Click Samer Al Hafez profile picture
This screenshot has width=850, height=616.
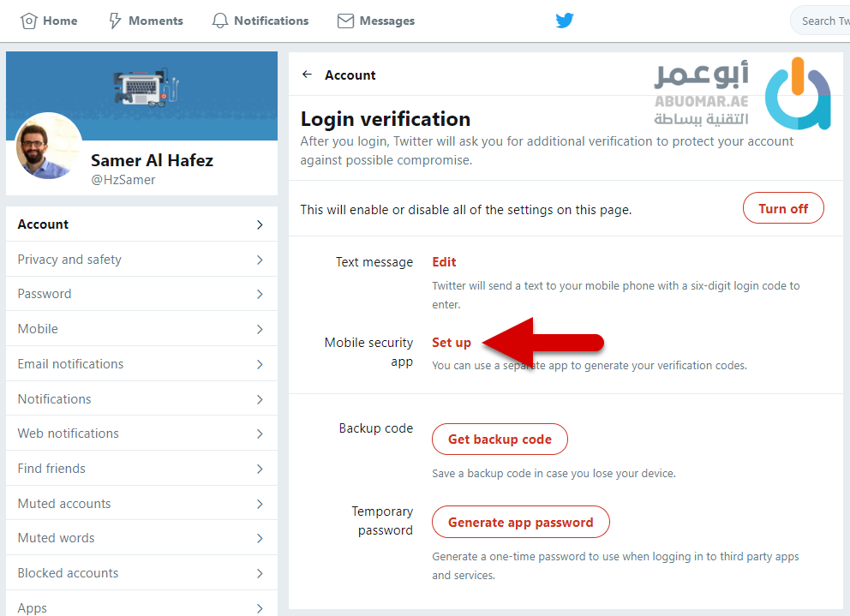[49, 146]
